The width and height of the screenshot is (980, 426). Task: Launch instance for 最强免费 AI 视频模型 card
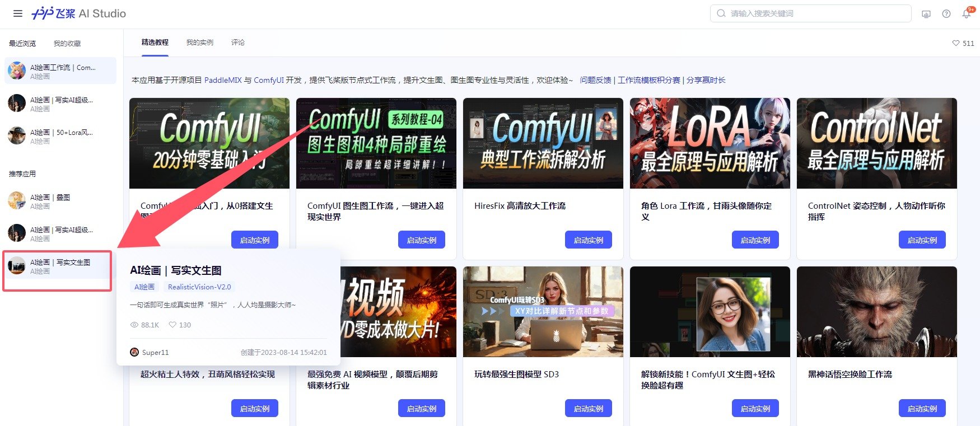(x=422, y=408)
